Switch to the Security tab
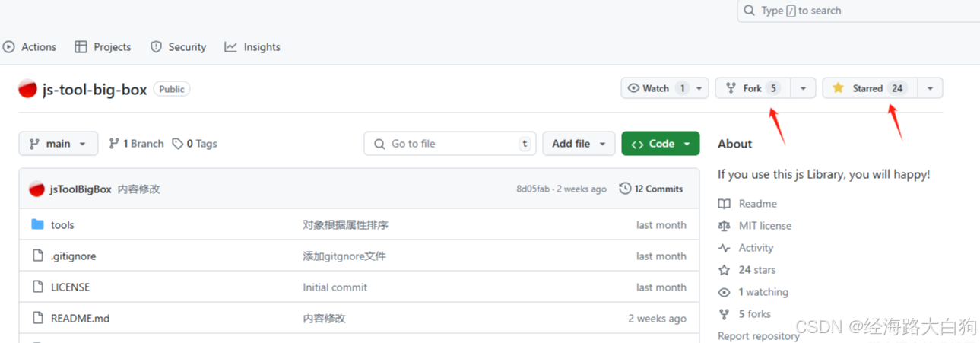The image size is (980, 343). click(178, 47)
